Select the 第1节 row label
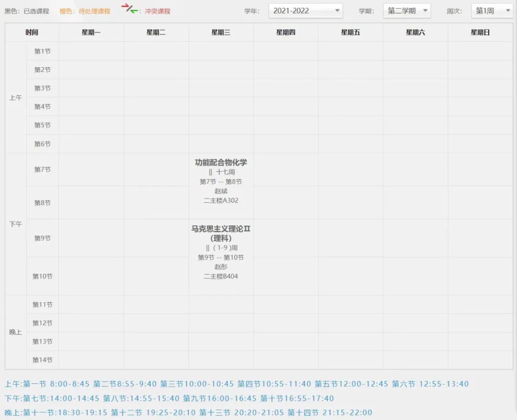Image resolution: width=517 pixels, height=420 pixels. pyautogui.click(x=42, y=51)
